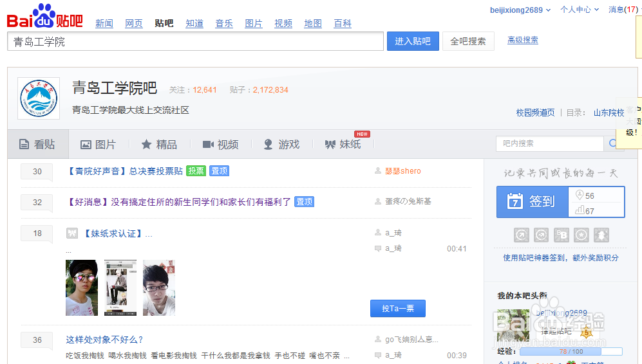This screenshot has width=642, height=364.
Task: Click the reply count box 30
Action: 37,172
